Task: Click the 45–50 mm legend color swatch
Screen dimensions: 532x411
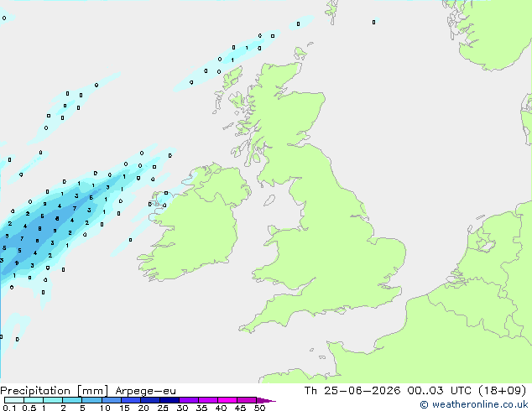Action: coord(247,400)
